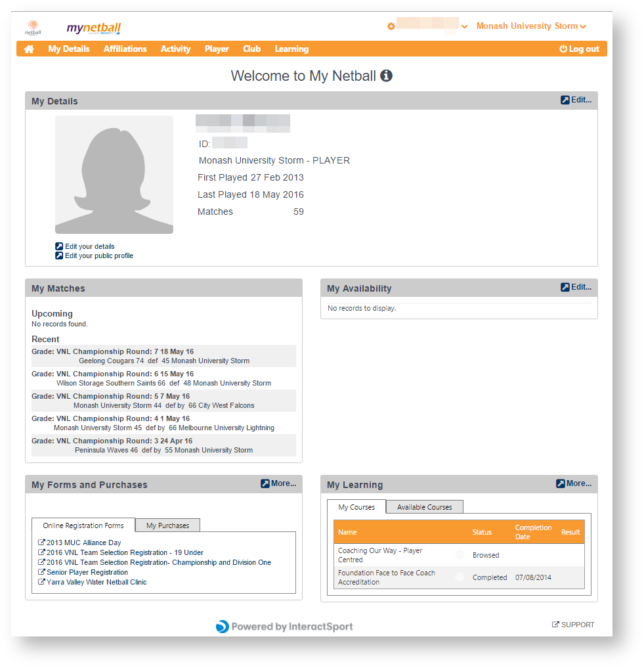Open 2013 MUC Alliance Day form
The height and width of the screenshot is (668, 644).
tap(84, 543)
